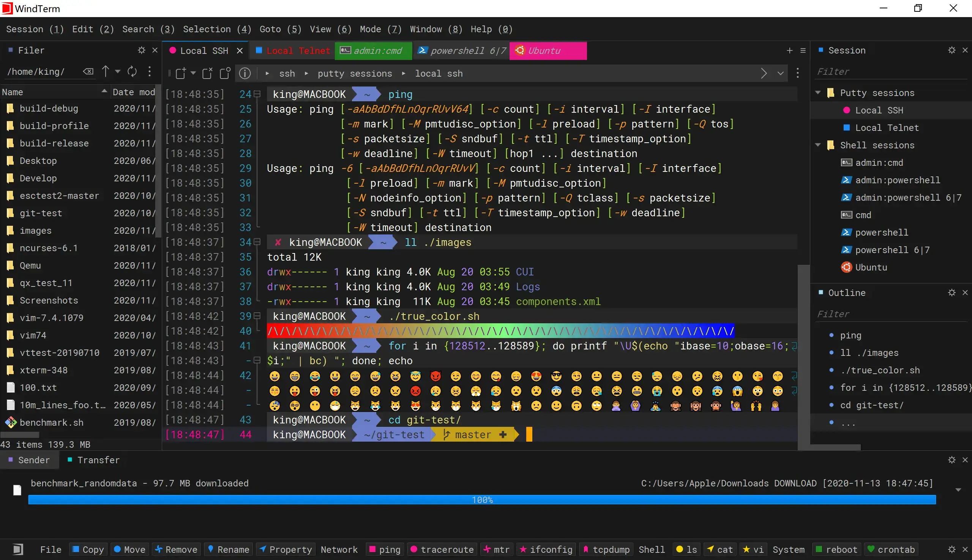Toggle fold marker at line 39
The height and width of the screenshot is (560, 972).
pyautogui.click(x=257, y=316)
